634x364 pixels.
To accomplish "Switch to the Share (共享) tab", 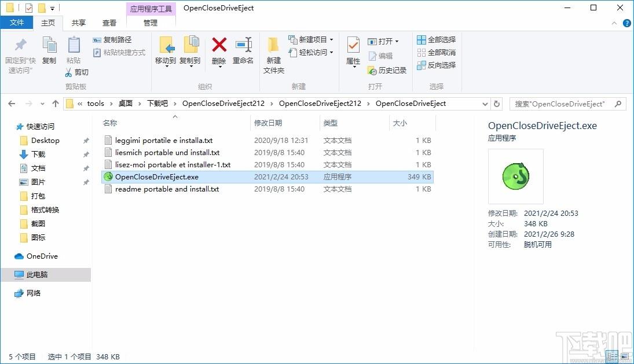I will tap(78, 23).
